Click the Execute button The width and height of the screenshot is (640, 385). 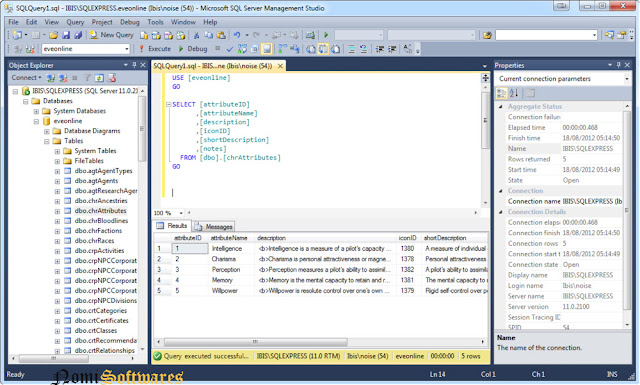coord(156,49)
